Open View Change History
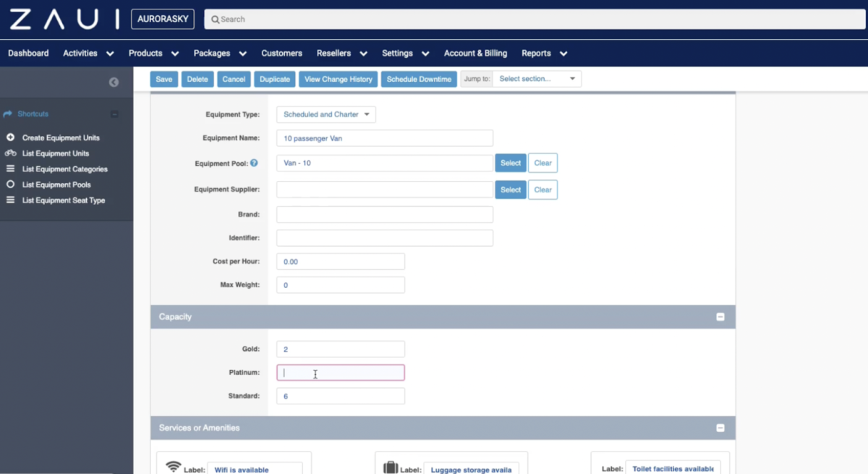This screenshot has height=474, width=868. [x=339, y=79]
